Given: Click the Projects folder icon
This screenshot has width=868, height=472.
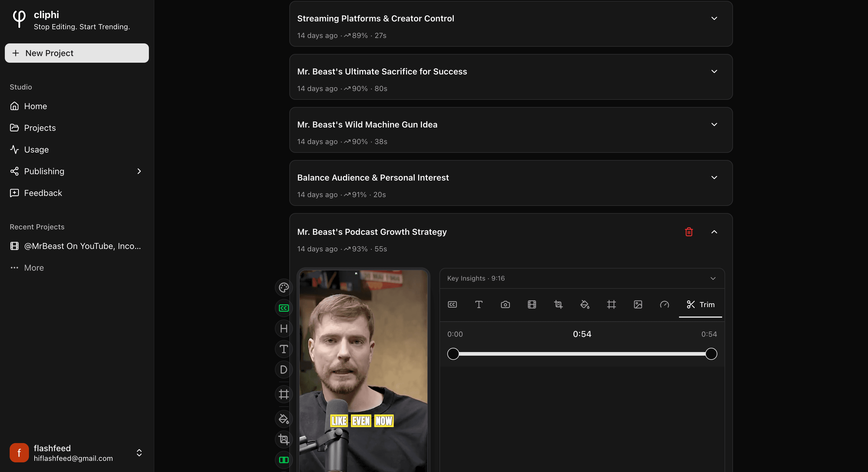Looking at the screenshot, I should [14, 128].
